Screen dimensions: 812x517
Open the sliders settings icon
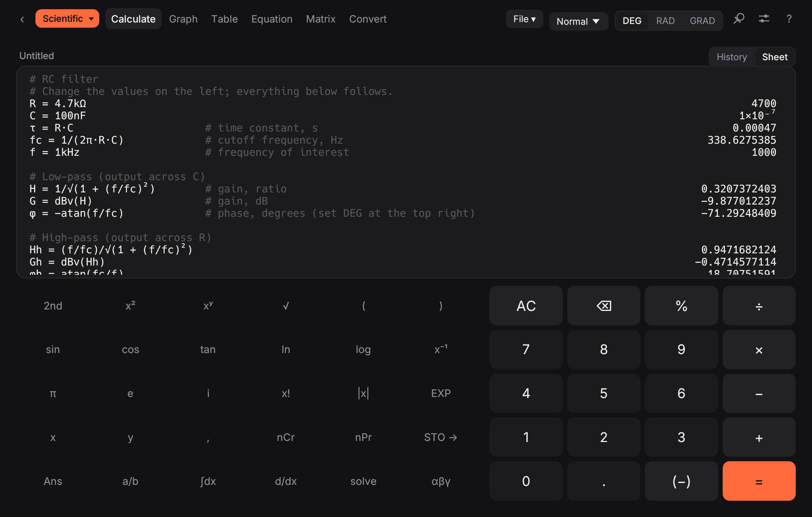click(x=764, y=18)
